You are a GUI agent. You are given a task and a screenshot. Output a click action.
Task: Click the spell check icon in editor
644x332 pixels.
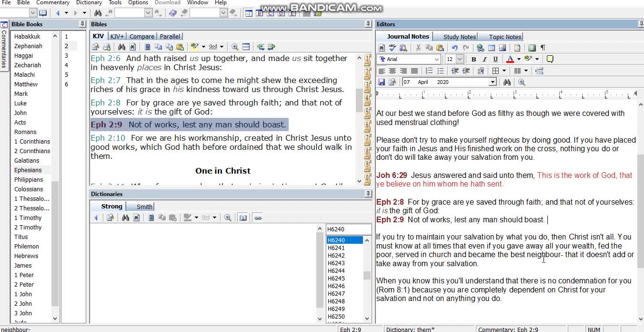pos(392,48)
